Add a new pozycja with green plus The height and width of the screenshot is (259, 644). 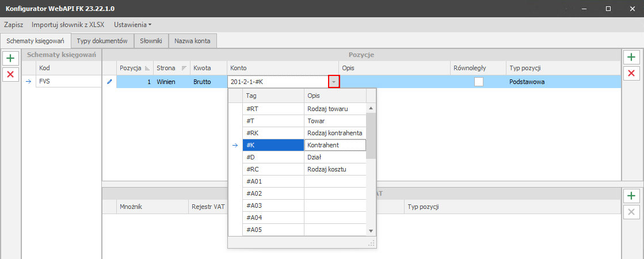[x=631, y=57]
